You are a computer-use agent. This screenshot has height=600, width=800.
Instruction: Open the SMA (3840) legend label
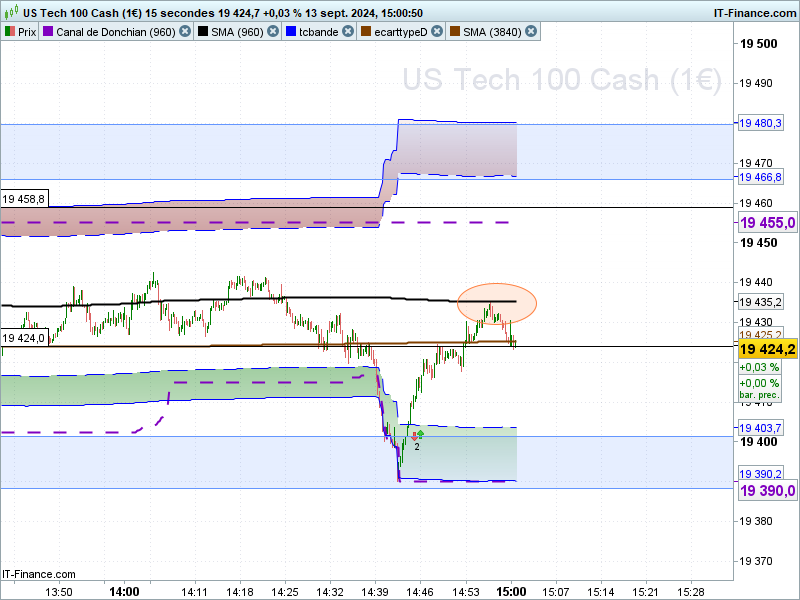(x=492, y=32)
